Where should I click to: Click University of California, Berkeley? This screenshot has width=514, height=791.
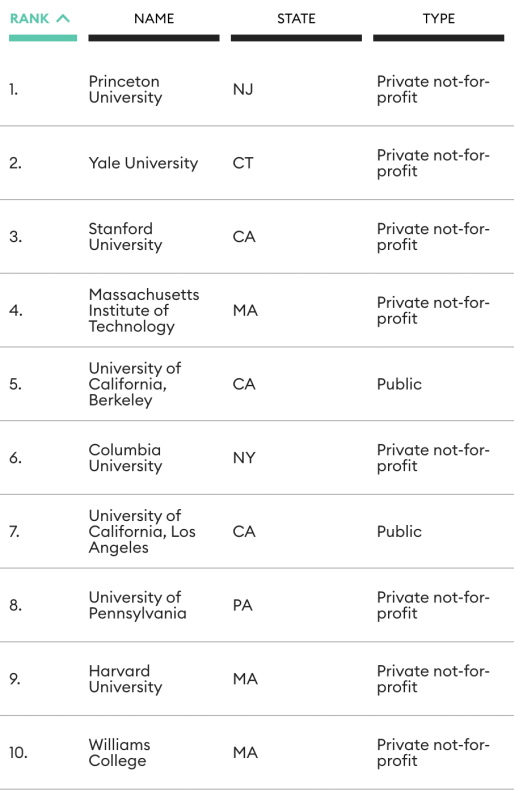tap(135, 384)
